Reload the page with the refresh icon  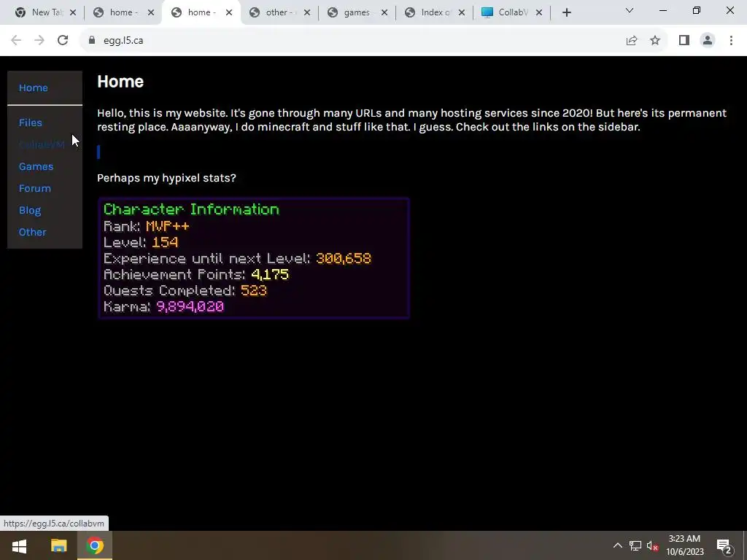click(x=63, y=41)
